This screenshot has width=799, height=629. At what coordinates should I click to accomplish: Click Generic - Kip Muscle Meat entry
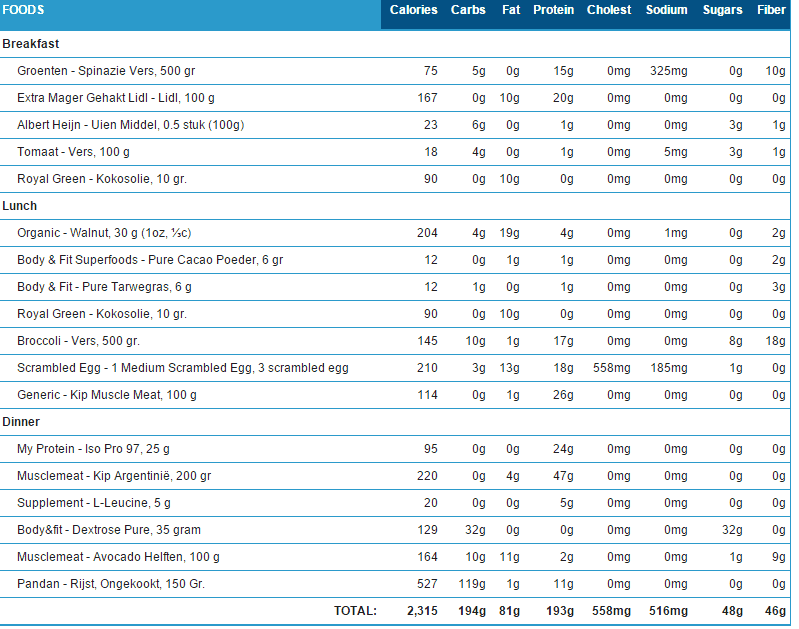(107, 395)
